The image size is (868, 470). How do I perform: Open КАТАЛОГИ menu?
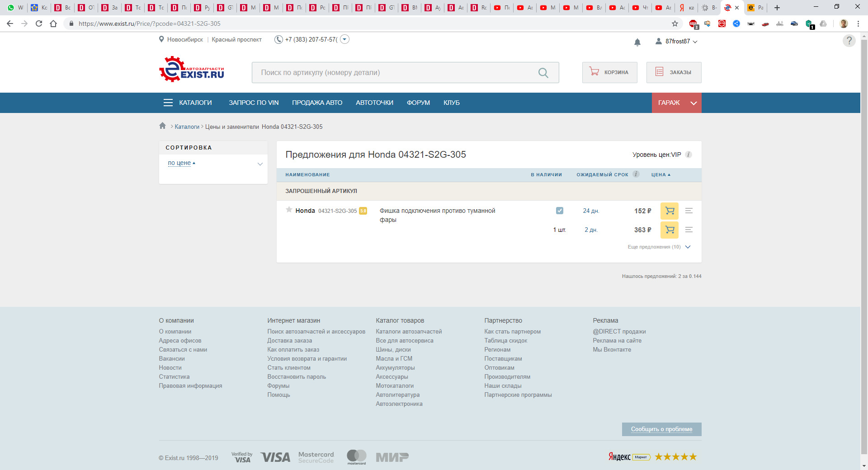click(188, 103)
